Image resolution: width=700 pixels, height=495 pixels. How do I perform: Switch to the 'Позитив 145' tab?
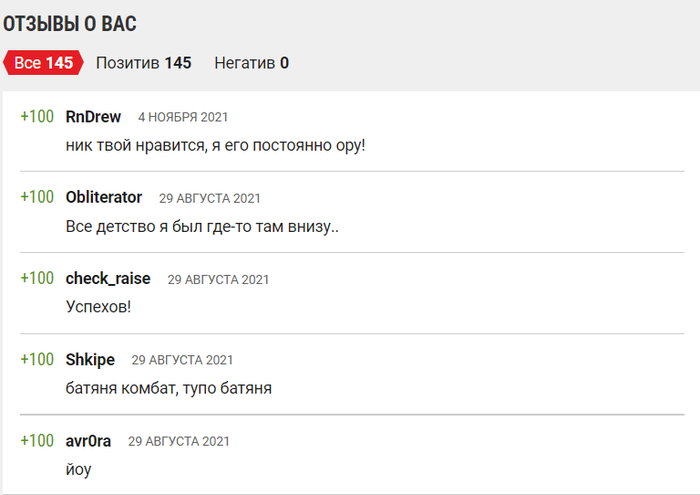click(144, 63)
